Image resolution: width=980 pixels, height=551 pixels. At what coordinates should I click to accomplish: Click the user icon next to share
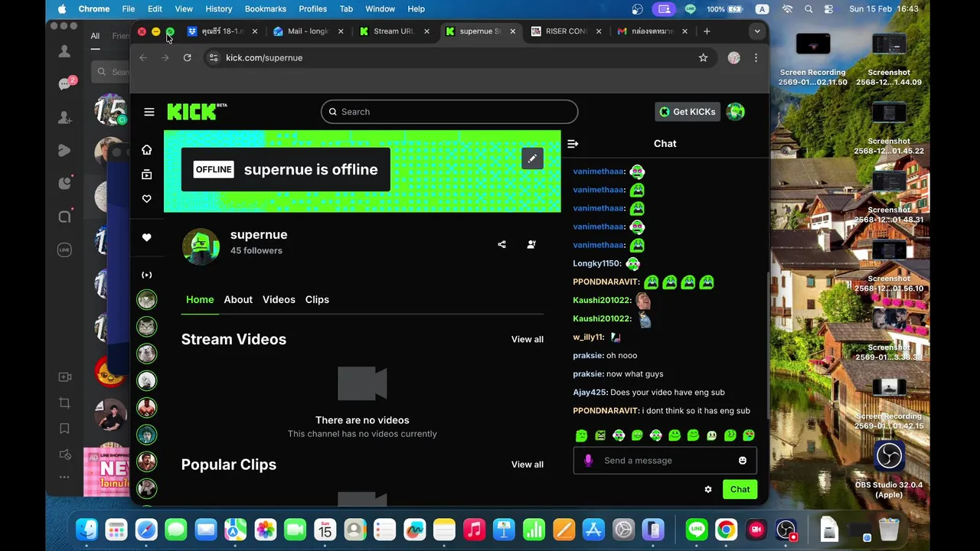531,245
